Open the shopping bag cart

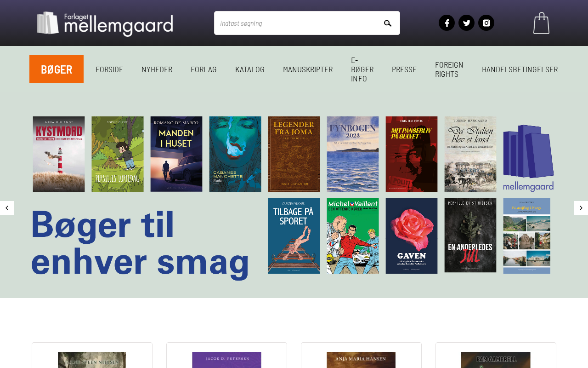(541, 23)
